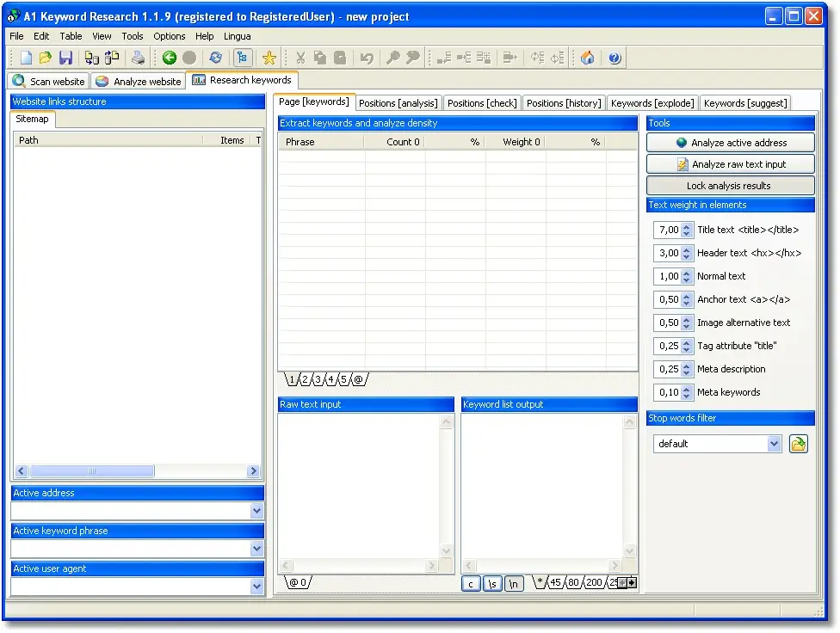Click the yellow star favorites icon
840x633 pixels.
269,58
